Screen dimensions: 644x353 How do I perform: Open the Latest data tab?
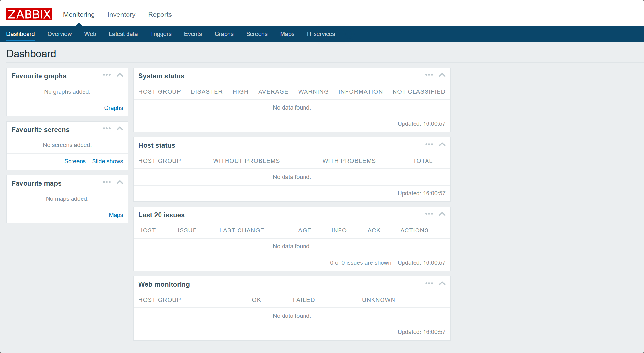[x=123, y=34]
